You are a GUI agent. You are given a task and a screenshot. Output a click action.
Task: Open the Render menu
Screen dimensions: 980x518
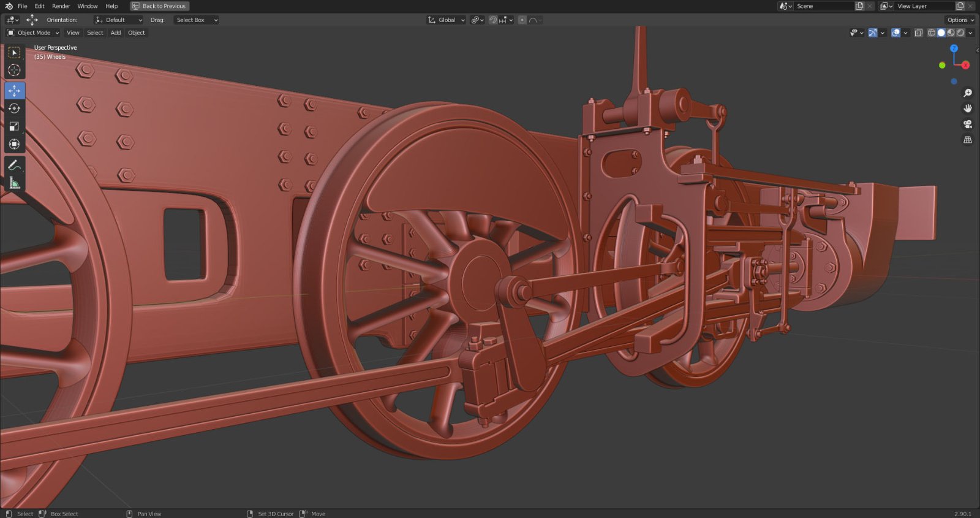pyautogui.click(x=61, y=6)
